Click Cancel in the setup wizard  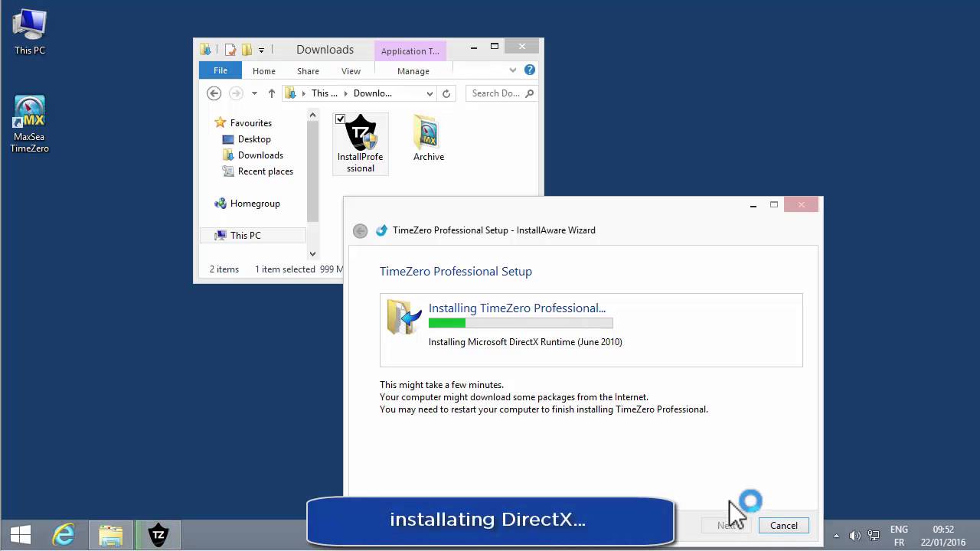(784, 525)
